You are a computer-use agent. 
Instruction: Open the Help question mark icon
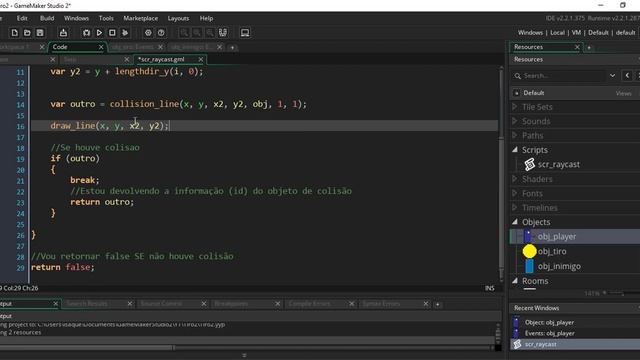click(x=161, y=33)
